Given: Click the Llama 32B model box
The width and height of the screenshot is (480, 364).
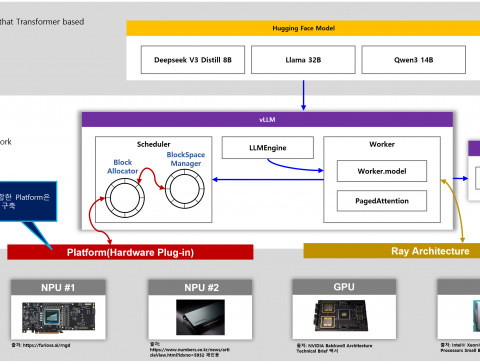Looking at the screenshot, I should [x=303, y=60].
